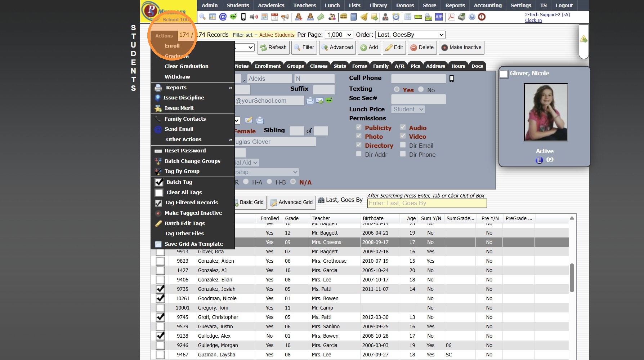644x360 pixels.
Task: Click the blue library book icon
Action: 354,17
